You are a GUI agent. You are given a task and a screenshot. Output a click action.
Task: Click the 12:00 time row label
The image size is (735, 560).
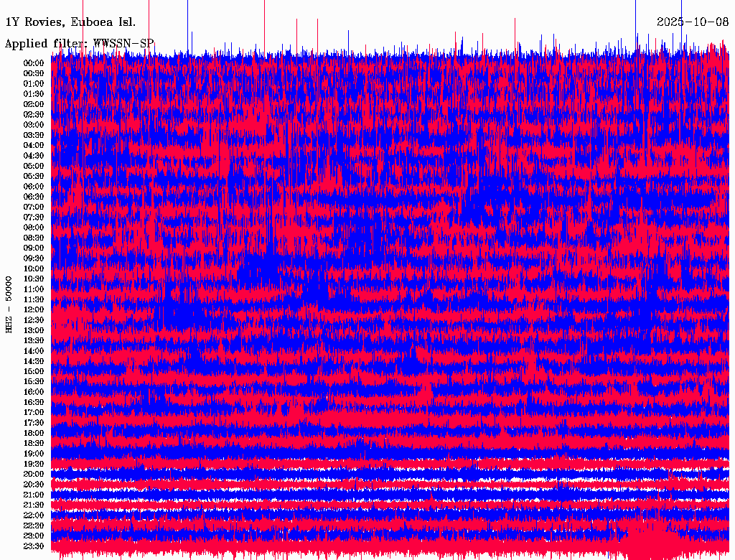pos(34,309)
